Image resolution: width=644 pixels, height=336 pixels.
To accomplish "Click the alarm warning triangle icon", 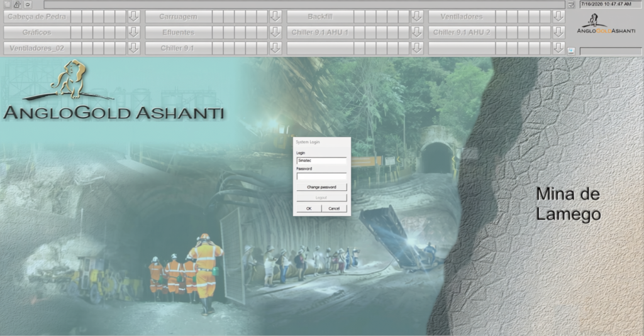I will tap(17, 4).
